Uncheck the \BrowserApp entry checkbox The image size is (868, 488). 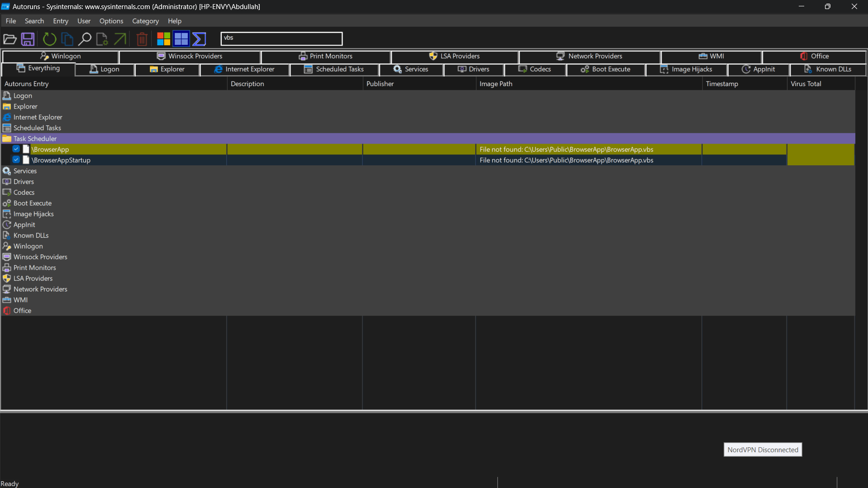coord(16,149)
